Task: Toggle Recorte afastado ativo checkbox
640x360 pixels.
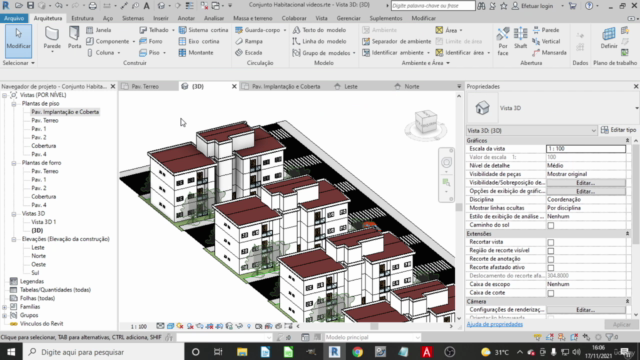Action: [551, 268]
